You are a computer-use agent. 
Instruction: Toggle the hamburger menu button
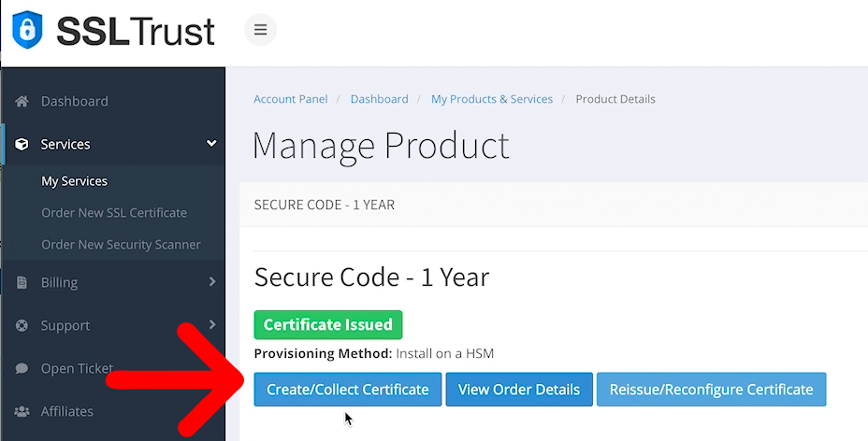point(261,30)
